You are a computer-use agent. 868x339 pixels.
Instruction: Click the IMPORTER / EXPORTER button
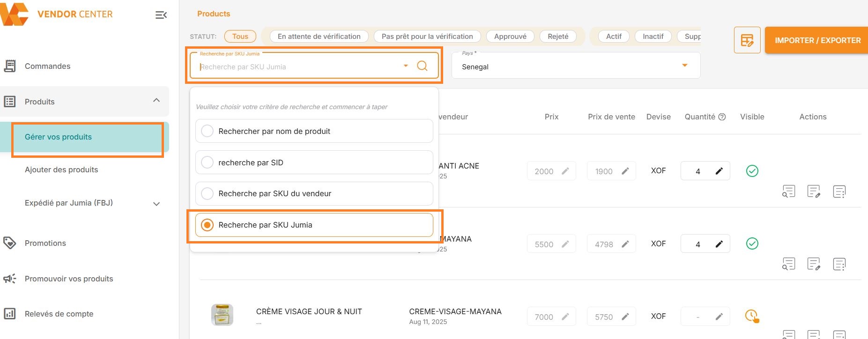pos(816,40)
